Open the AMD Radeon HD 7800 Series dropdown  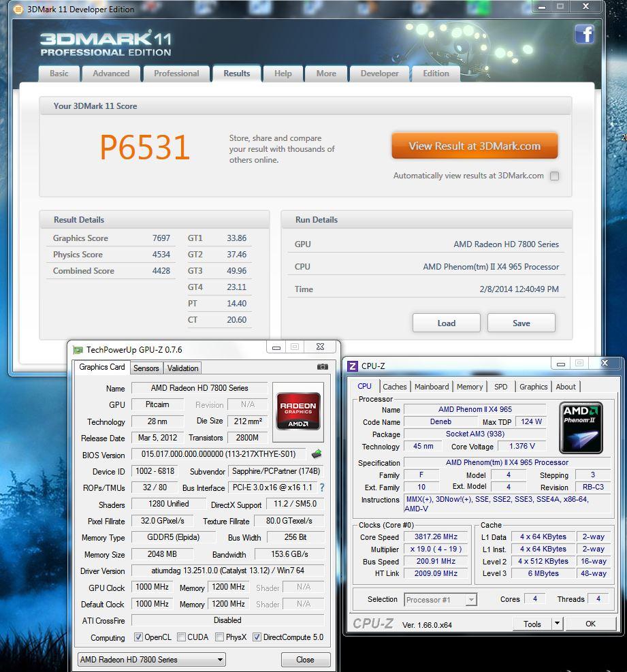(152, 660)
